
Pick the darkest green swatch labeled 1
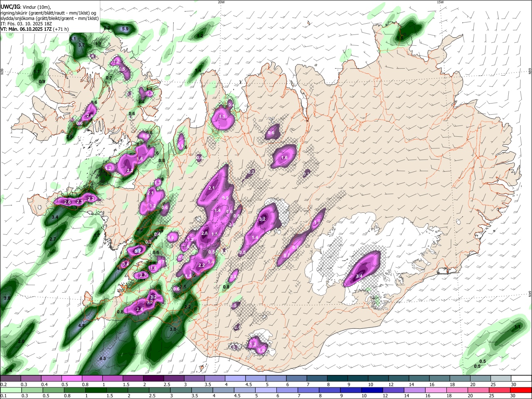click(x=96, y=390)
